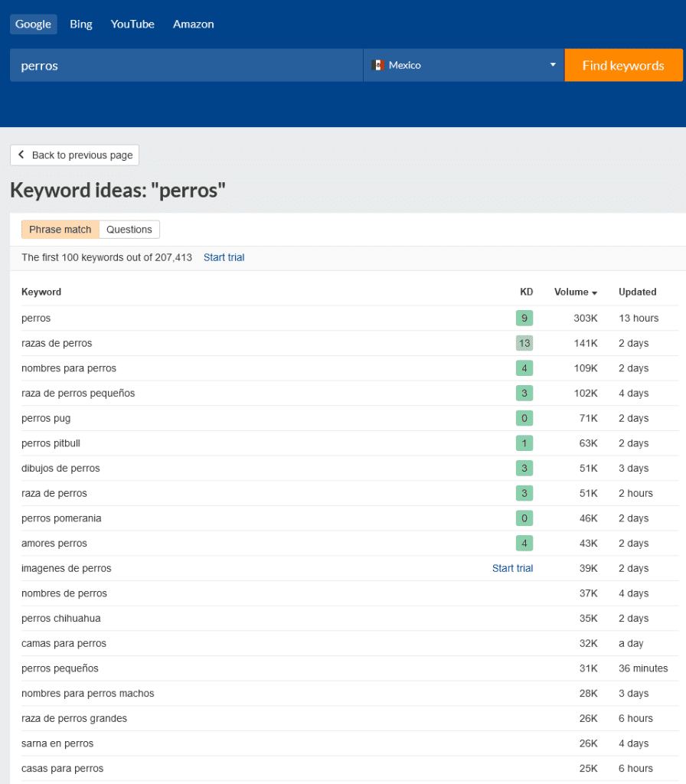
Task: Open the dropdown caret next to Mexico
Action: 553,65
